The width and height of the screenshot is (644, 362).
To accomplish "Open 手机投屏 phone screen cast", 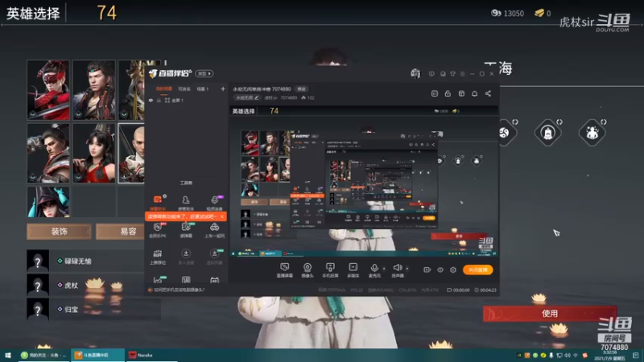I will click(330, 270).
